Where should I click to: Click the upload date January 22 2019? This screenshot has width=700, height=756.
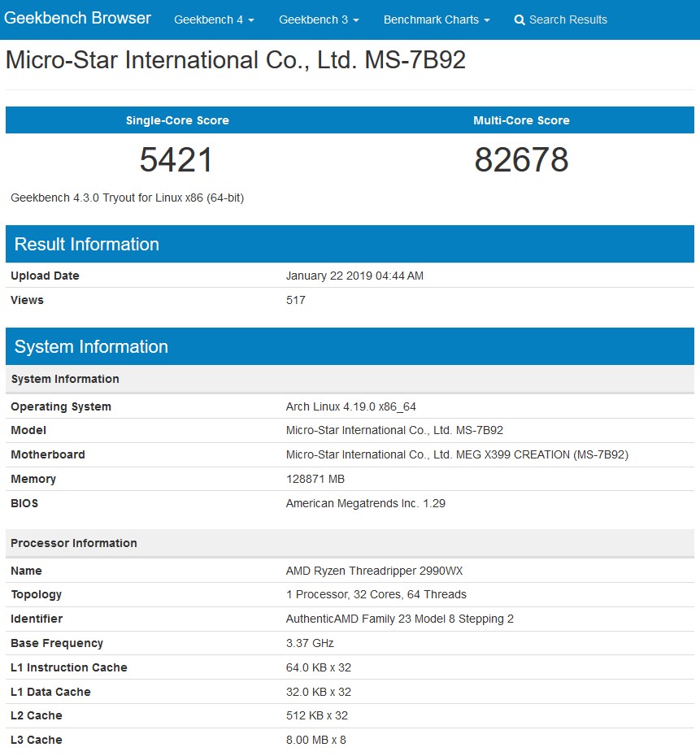pyautogui.click(x=354, y=276)
